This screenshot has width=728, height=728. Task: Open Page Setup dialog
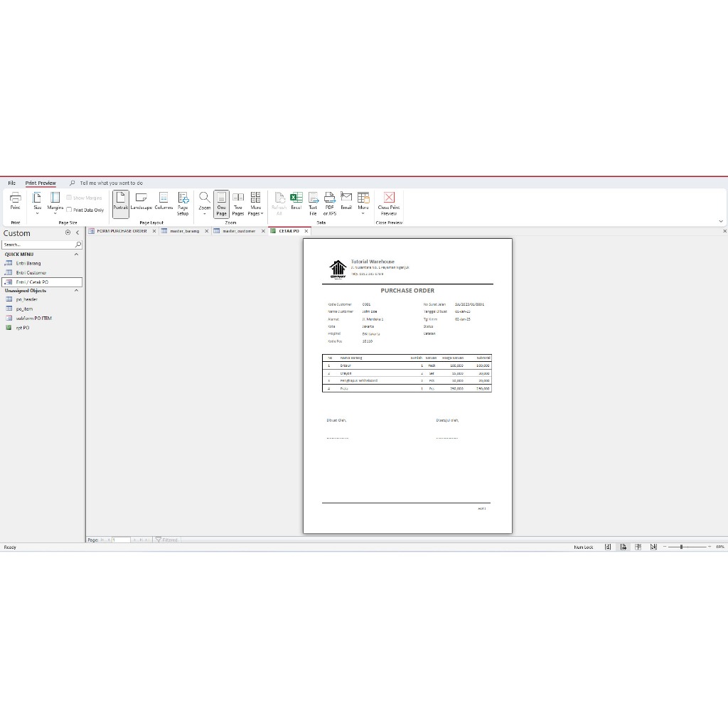183,204
